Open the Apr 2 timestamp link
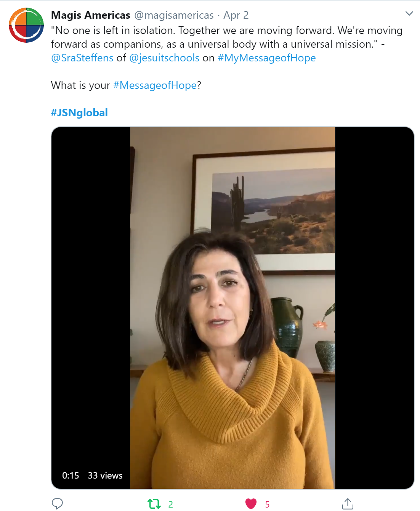Screen dimensions: 420x511 tap(236, 15)
